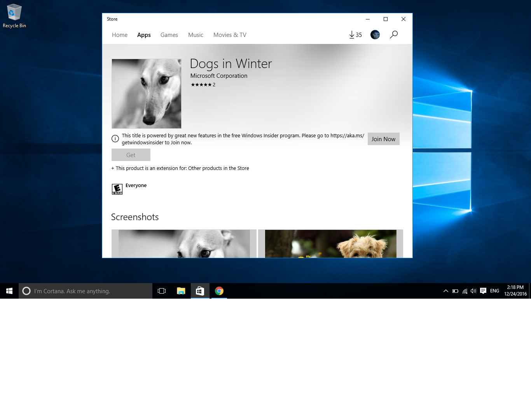Click the 'Screenshots' section heading
The width and height of the screenshot is (531, 420).
click(135, 217)
